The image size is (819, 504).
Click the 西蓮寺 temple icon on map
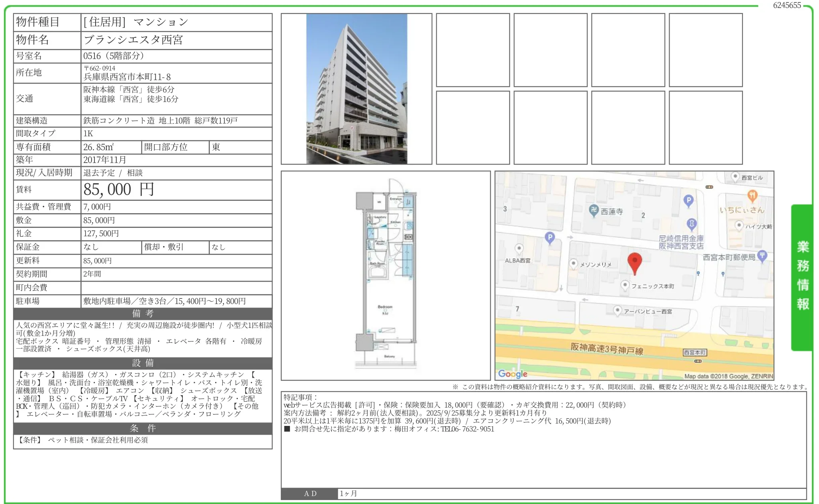[594, 210]
